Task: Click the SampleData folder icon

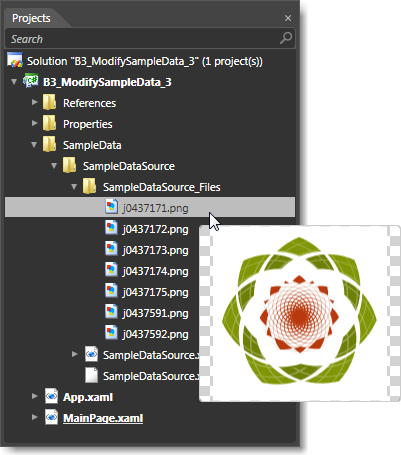Action: tap(49, 144)
